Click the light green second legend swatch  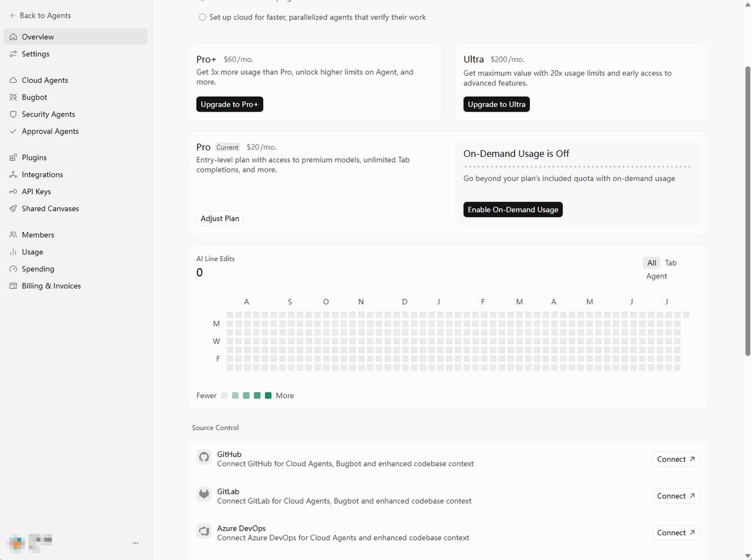[x=235, y=395]
